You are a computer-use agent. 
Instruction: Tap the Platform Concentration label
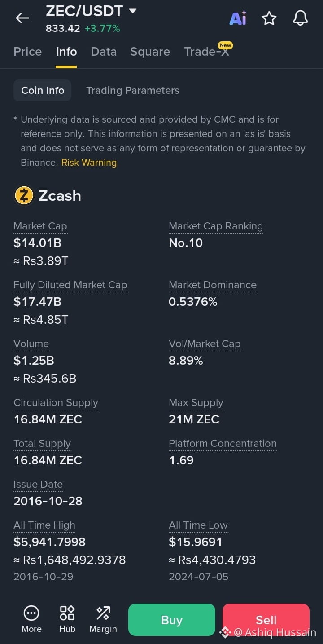click(x=223, y=444)
